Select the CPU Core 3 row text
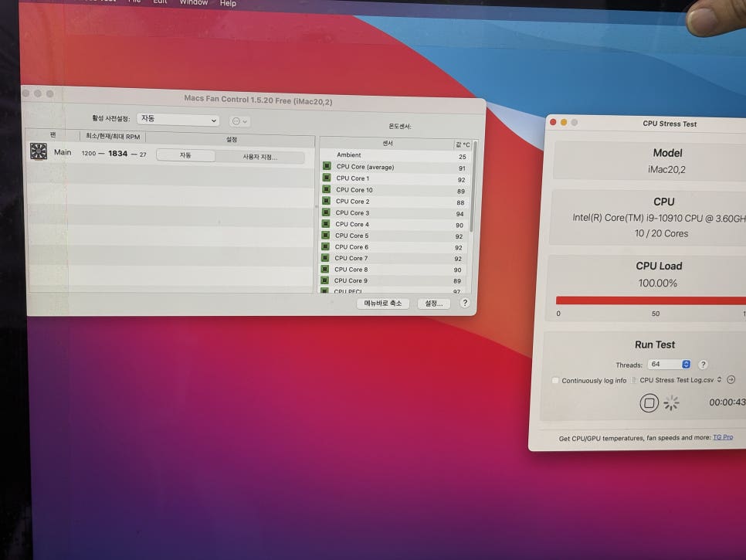Viewport: 746px width, 560px height. pos(352,212)
